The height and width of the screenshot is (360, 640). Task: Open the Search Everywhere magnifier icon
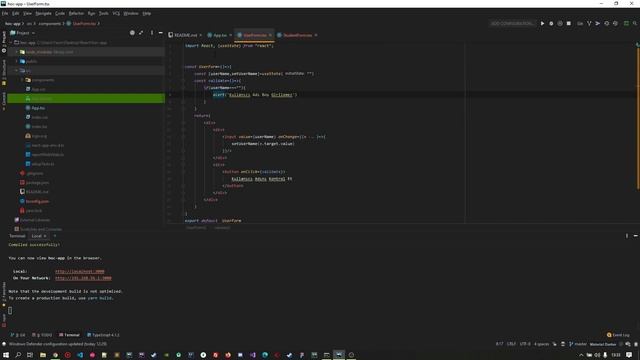pos(635,24)
